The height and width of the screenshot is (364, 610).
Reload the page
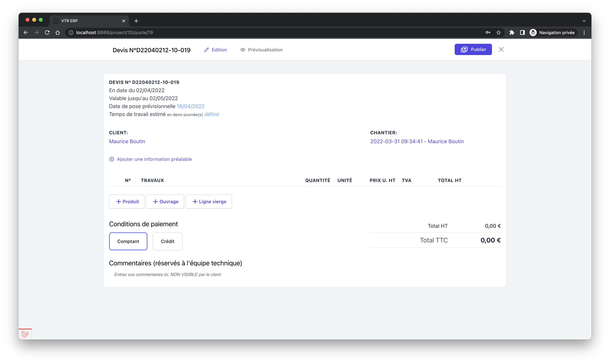(47, 33)
